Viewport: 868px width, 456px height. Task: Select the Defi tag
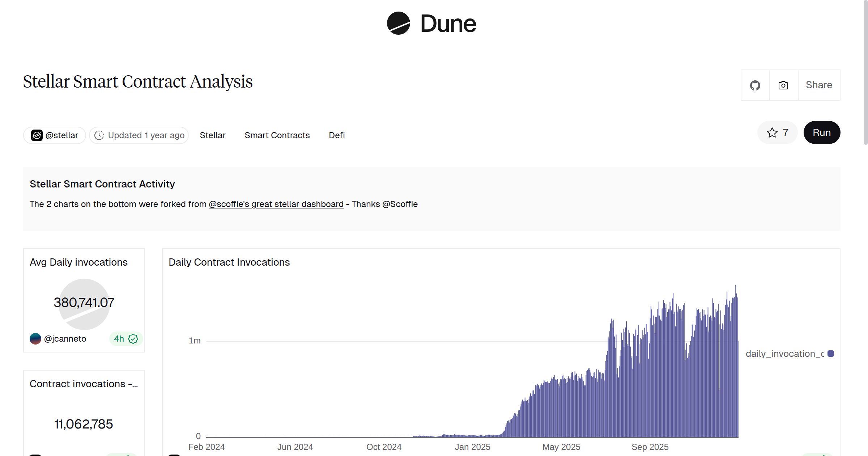pos(337,135)
